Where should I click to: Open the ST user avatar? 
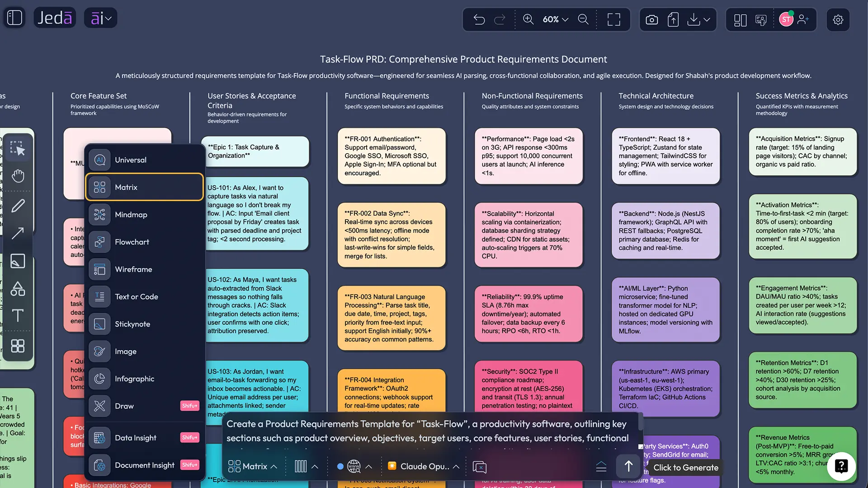pyautogui.click(x=786, y=19)
